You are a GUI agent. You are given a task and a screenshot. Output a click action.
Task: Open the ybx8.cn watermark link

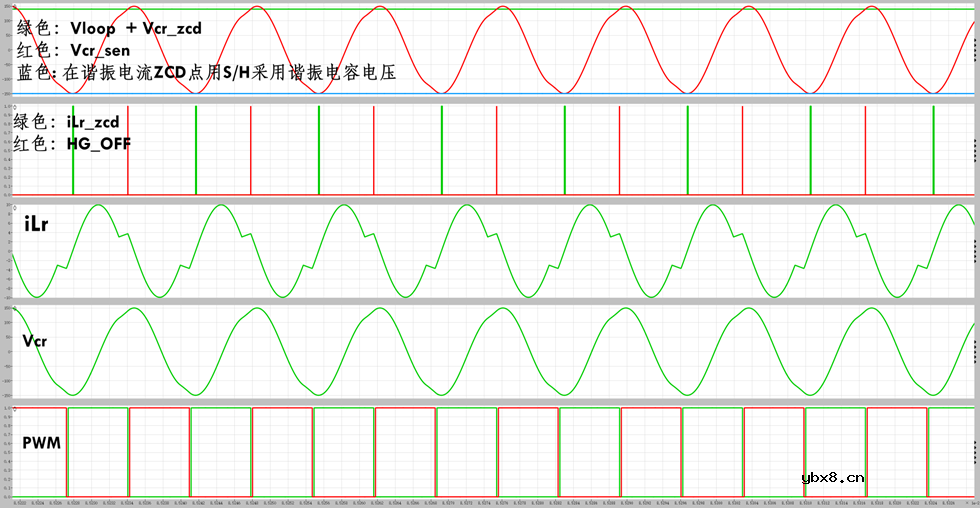point(833,478)
